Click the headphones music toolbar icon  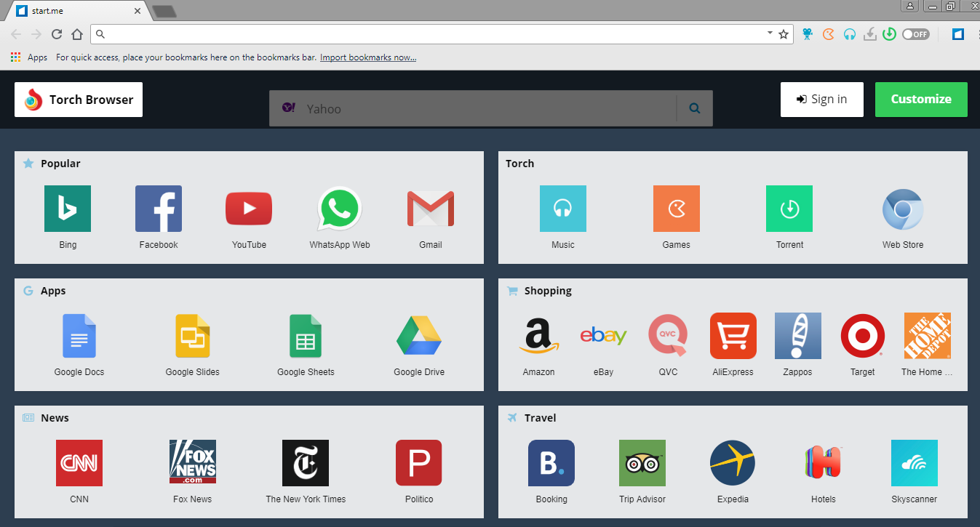pyautogui.click(x=849, y=34)
